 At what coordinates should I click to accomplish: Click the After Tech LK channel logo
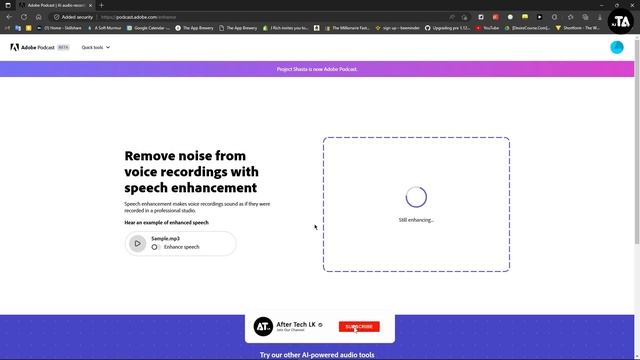click(263, 327)
